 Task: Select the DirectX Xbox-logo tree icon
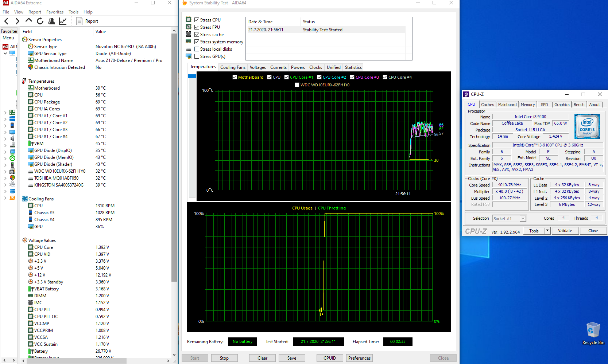coord(12,158)
